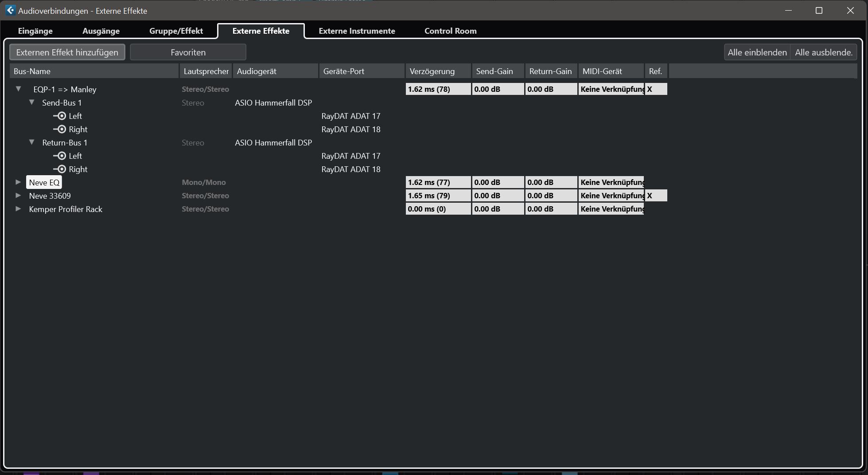Click the Return-Gain column header

click(551, 71)
